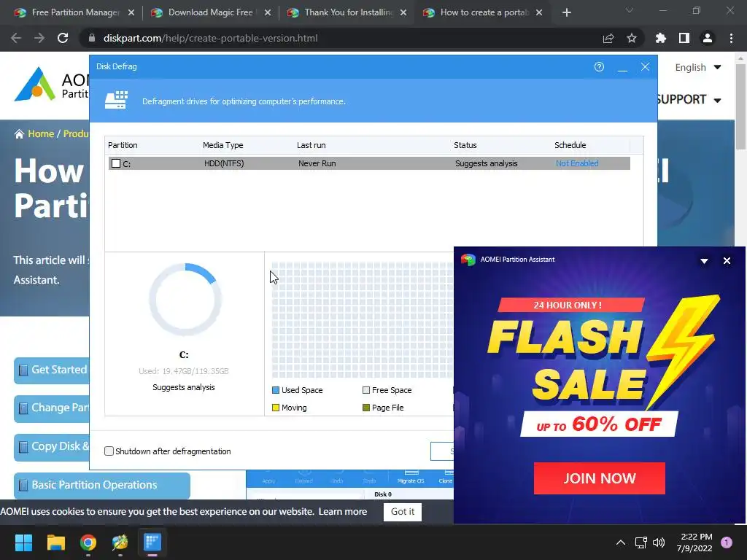Click the Schedule column header

pyautogui.click(x=570, y=145)
